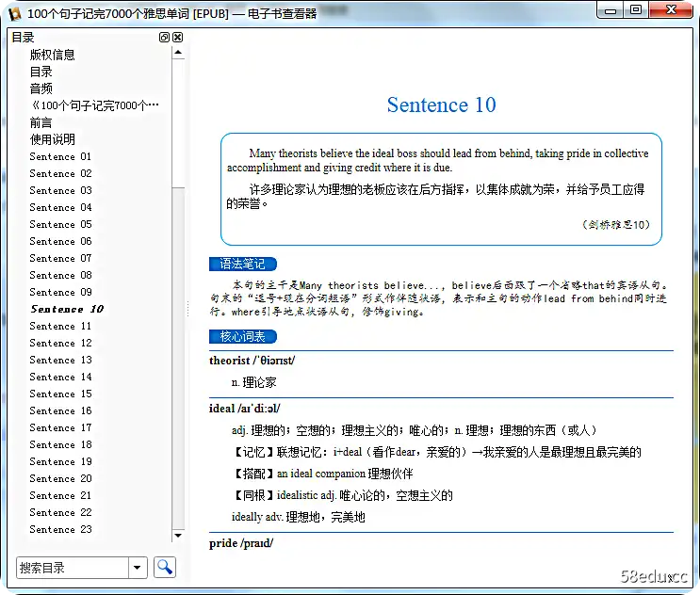Image resolution: width=700 pixels, height=595 pixels.
Task: Click the 【同根】idealistic line
Action: pos(342,495)
